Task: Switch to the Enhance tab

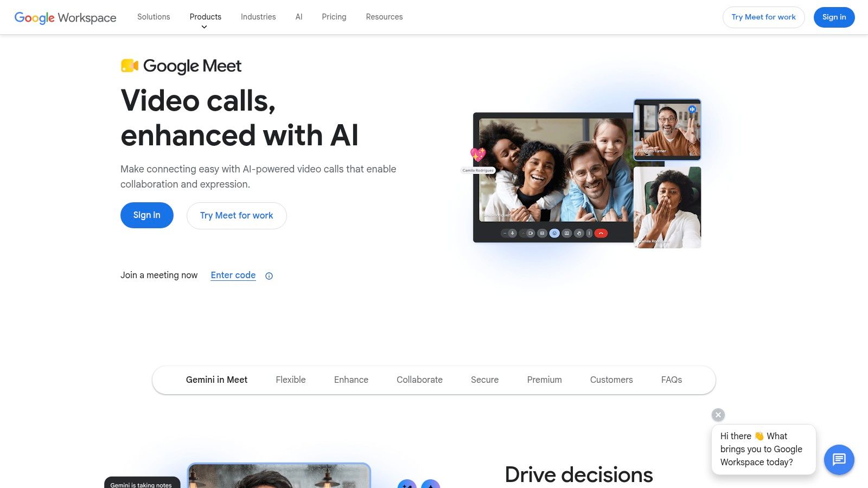Action: (351, 380)
